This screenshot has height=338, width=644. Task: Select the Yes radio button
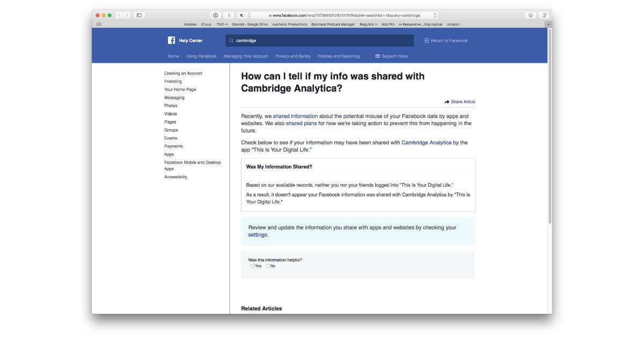tap(252, 266)
